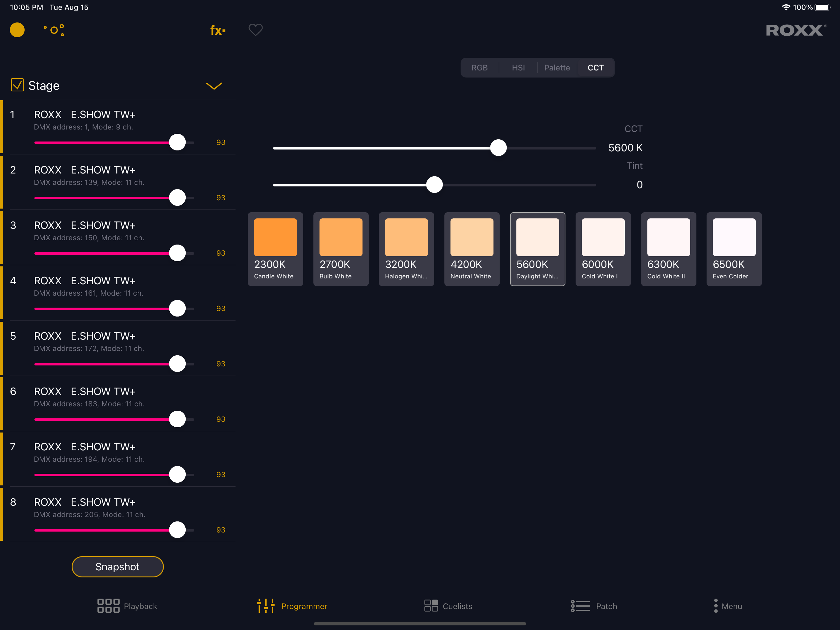Screen dimensions: 840x630
Task: Click the 93 value of fixture 1
Action: (221, 142)
